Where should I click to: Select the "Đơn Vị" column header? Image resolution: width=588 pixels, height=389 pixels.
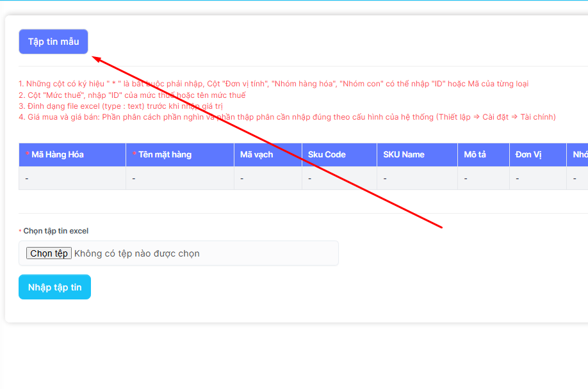pos(529,154)
